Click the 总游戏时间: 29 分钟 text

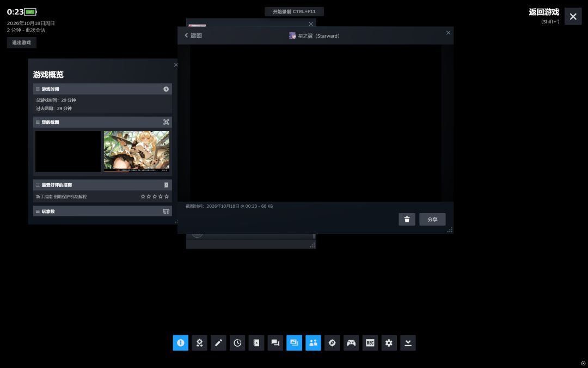point(56,100)
